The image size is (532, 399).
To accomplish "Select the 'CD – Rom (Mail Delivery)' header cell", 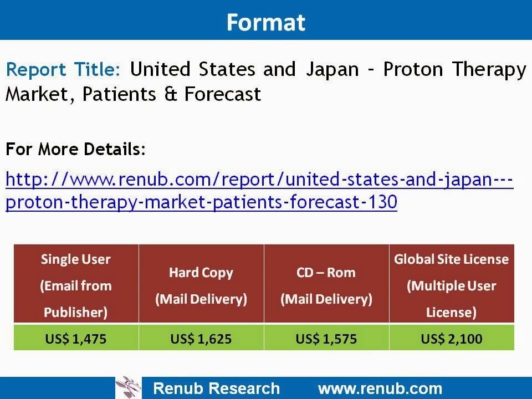I will pyautogui.click(x=326, y=283).
